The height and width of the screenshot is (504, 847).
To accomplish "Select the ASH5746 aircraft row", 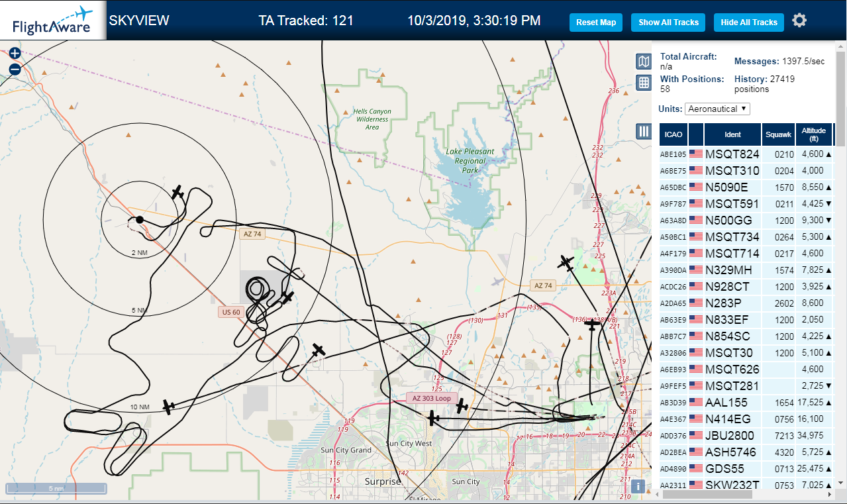I will pyautogui.click(x=746, y=452).
